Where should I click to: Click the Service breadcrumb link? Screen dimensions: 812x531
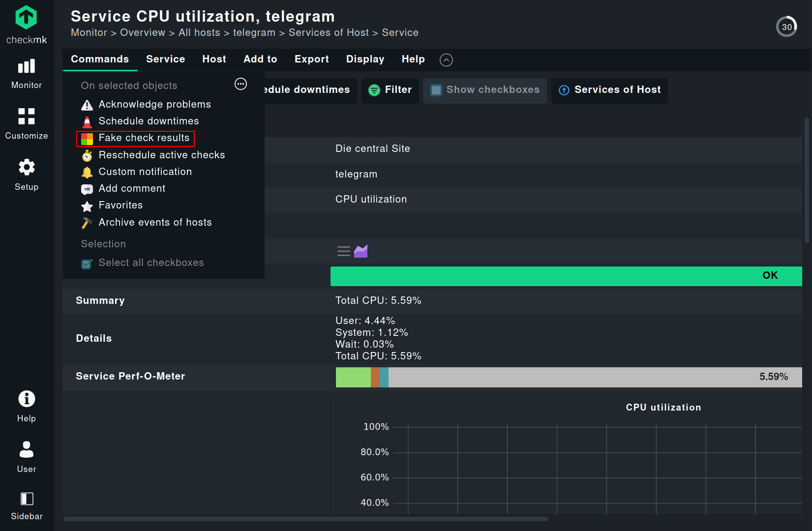coord(400,33)
